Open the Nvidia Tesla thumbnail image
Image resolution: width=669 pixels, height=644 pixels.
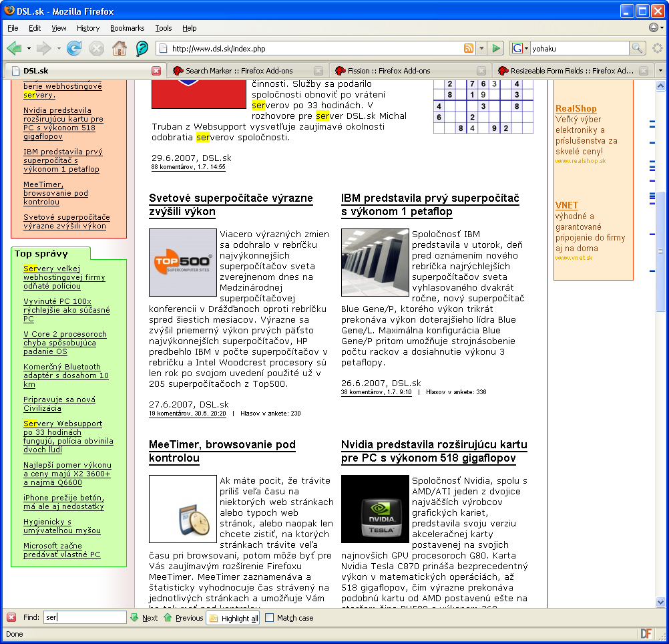(x=375, y=508)
